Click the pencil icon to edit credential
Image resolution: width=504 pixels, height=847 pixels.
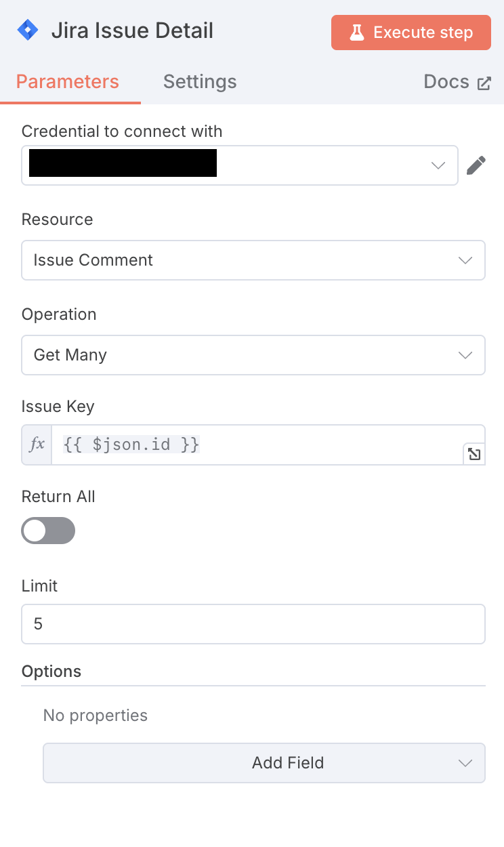click(476, 165)
